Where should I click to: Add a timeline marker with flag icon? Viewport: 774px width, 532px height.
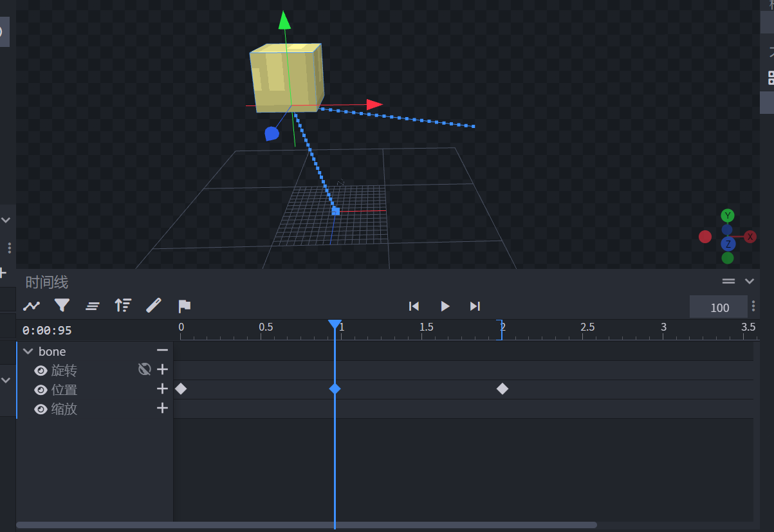[x=184, y=306]
